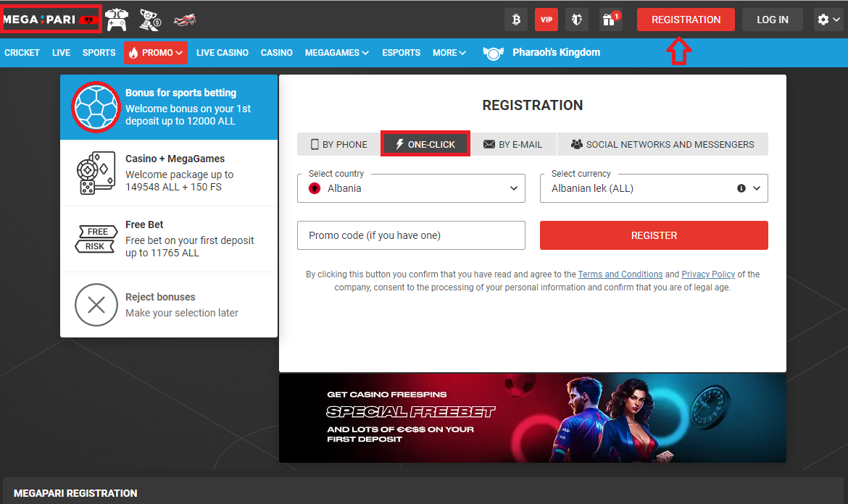The height and width of the screenshot is (504, 848).
Task: Expand the PROMO menu
Action: pyautogui.click(x=156, y=53)
